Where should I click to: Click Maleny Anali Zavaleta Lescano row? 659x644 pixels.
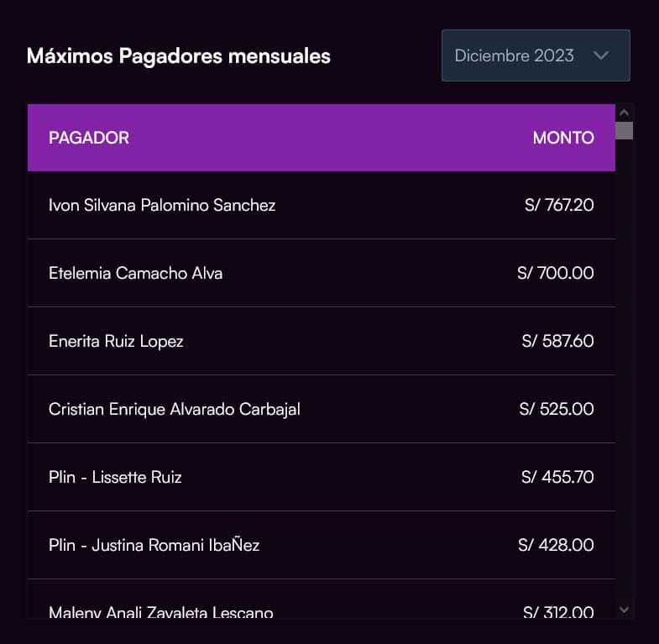point(161,612)
